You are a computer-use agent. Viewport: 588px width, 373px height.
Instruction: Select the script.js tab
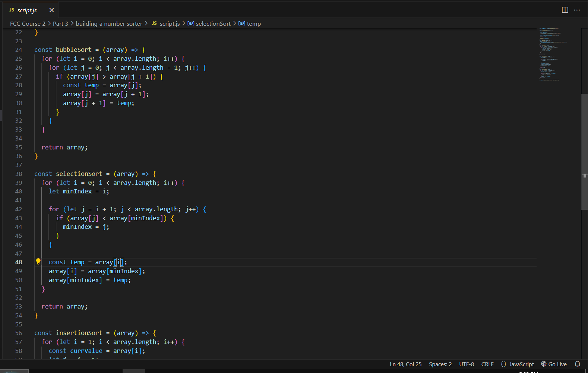(27, 10)
